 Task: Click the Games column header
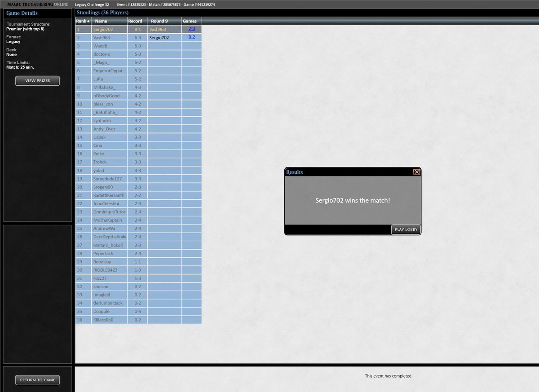(x=192, y=21)
